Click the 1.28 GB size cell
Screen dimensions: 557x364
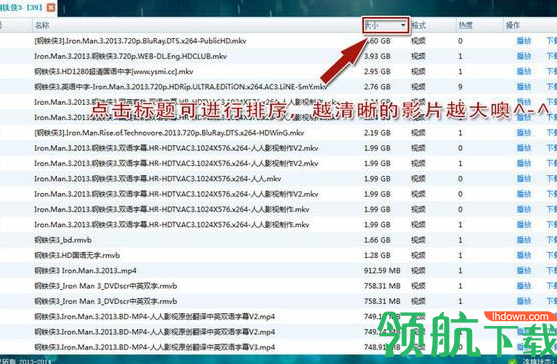coord(377,255)
